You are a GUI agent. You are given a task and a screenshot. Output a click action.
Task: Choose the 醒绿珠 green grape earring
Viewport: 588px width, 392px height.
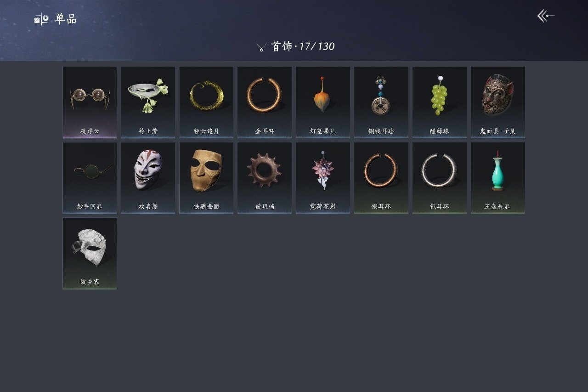440,102
